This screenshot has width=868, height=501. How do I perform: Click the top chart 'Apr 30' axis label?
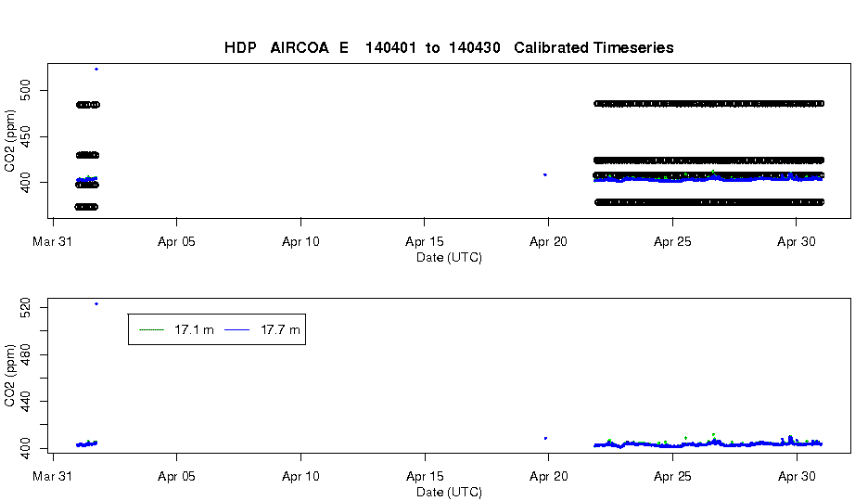click(x=797, y=241)
